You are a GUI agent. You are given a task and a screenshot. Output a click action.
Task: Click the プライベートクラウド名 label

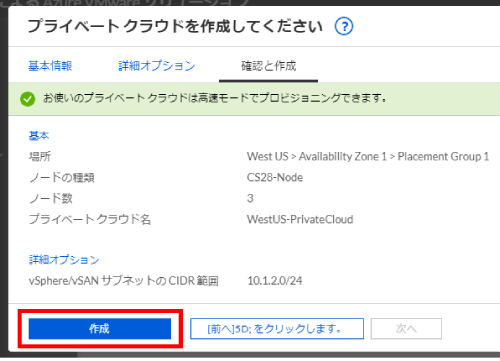coord(90,219)
